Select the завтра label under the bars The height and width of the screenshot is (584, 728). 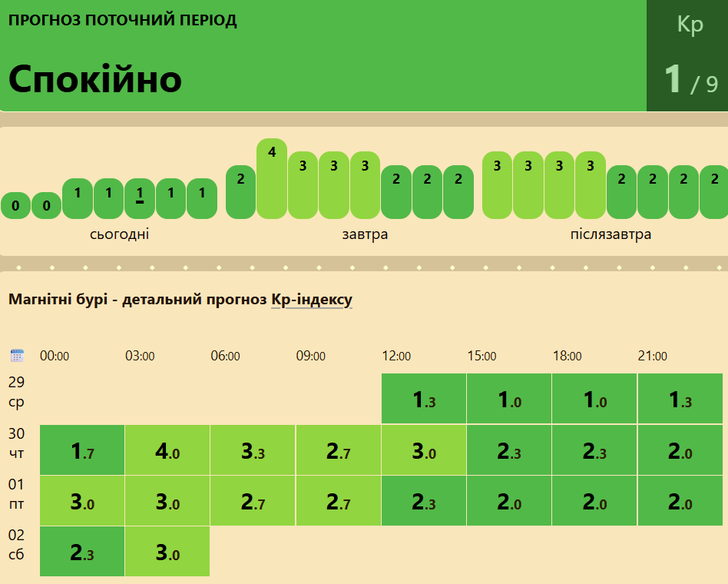tap(365, 234)
